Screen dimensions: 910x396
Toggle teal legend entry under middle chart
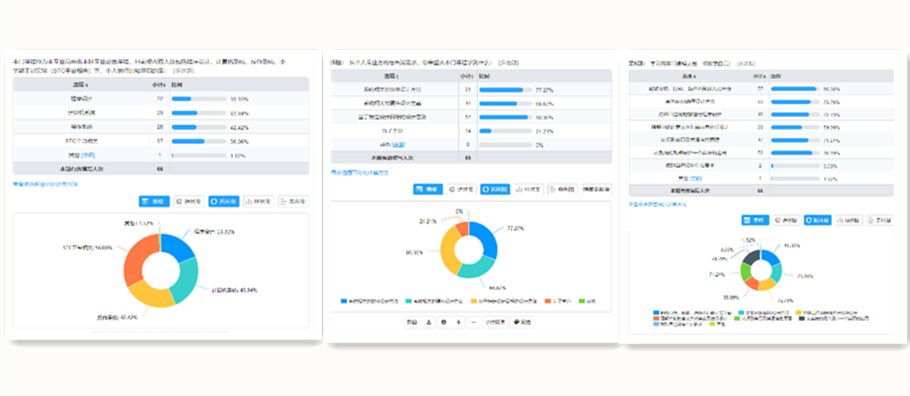tap(435, 301)
